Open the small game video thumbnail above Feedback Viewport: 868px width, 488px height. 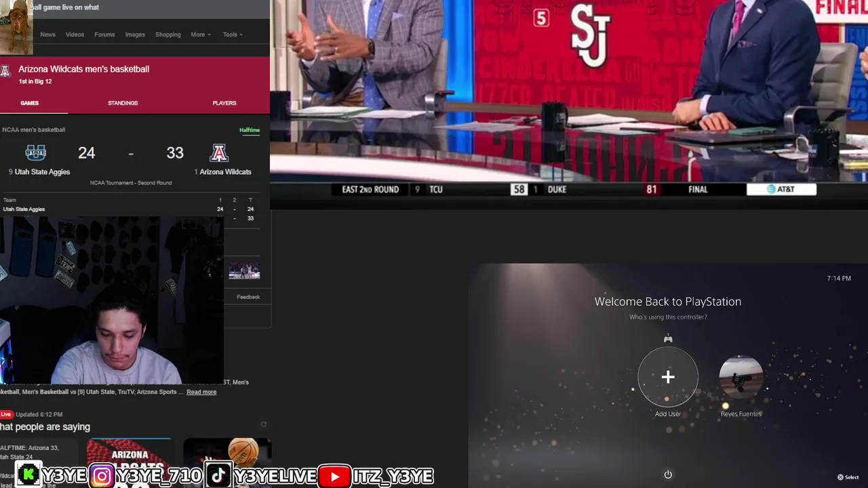[244, 271]
